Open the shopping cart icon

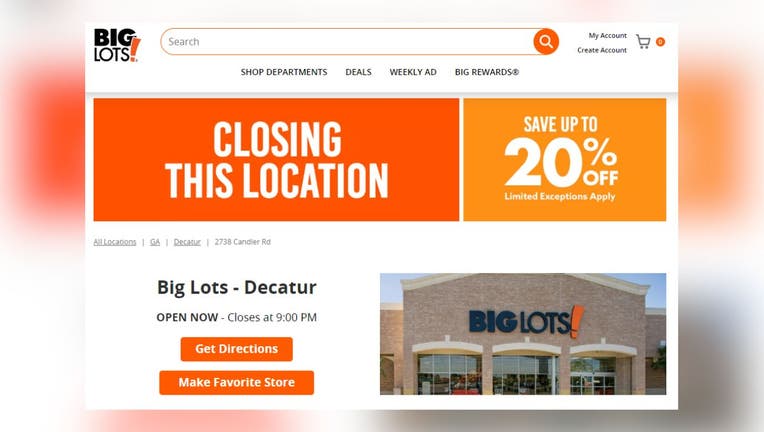click(643, 42)
